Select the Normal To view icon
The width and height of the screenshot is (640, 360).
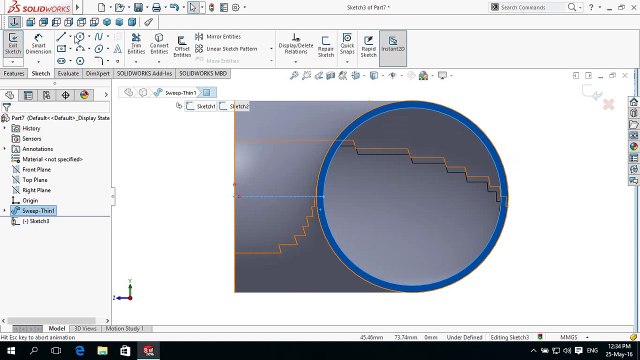click(x=14, y=22)
